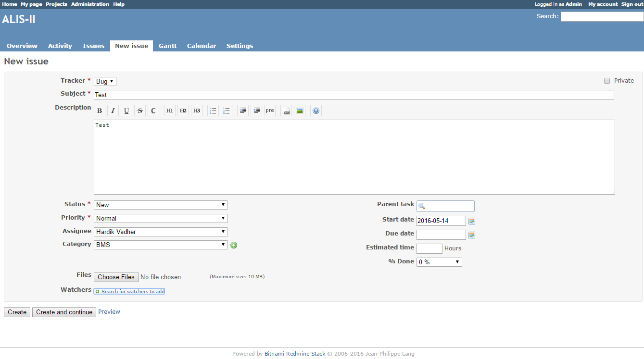Insert an ordered numbered list
The height and width of the screenshot is (359, 644).
pos(227,111)
